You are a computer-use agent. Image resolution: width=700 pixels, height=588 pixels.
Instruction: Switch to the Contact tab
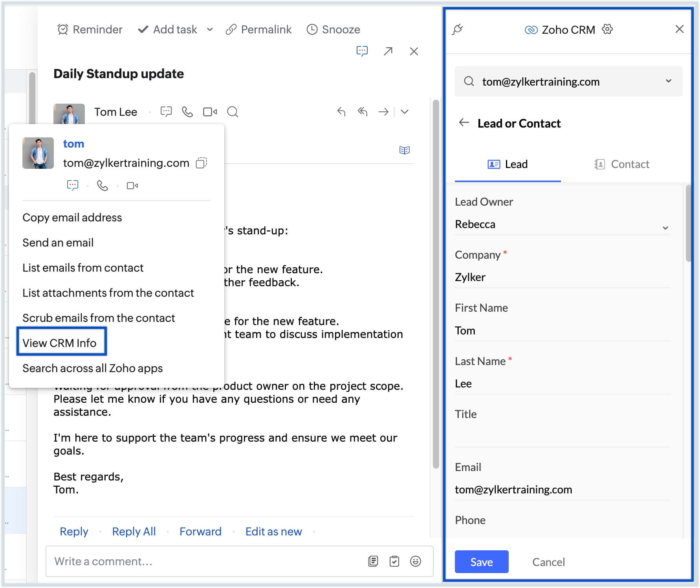tap(622, 164)
